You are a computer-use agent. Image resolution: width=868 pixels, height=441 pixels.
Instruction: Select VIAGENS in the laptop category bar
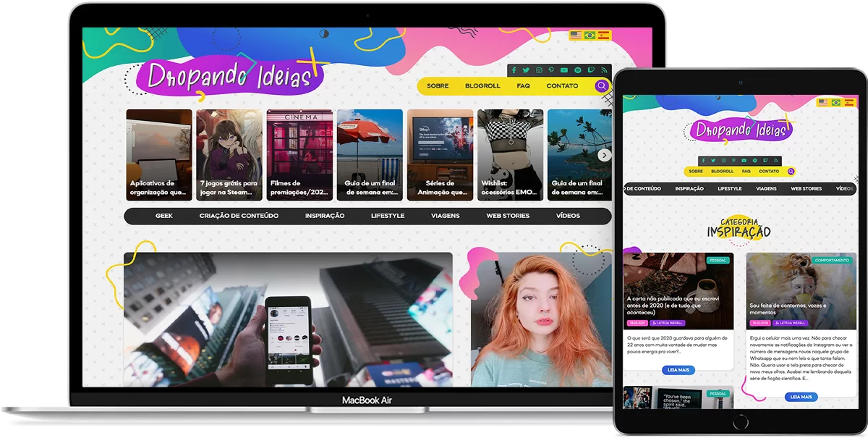[x=446, y=216]
